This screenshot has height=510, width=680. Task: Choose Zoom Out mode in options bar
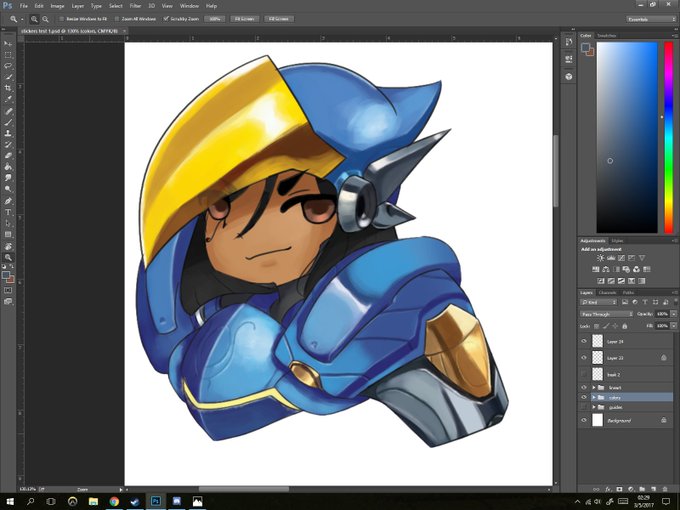pos(45,19)
